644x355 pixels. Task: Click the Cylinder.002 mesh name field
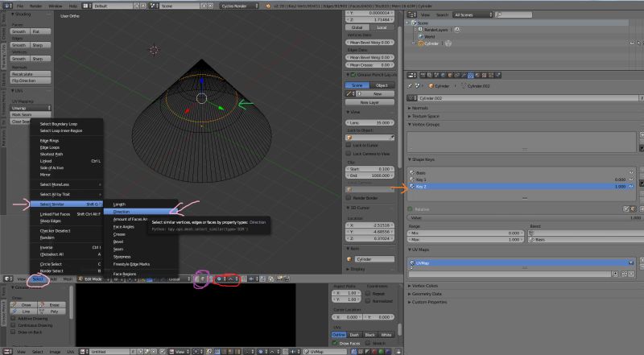point(527,98)
